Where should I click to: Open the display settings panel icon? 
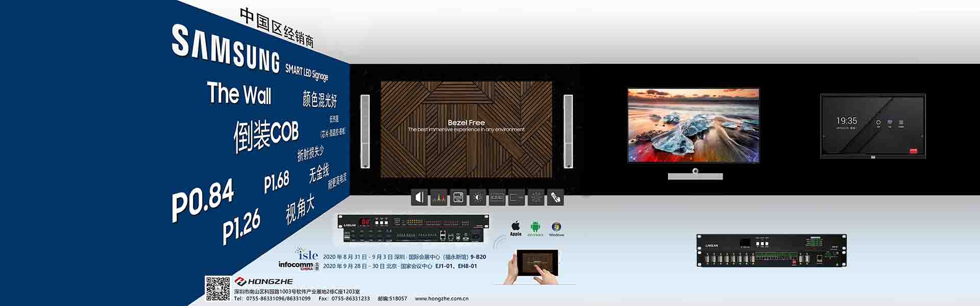coord(458,197)
